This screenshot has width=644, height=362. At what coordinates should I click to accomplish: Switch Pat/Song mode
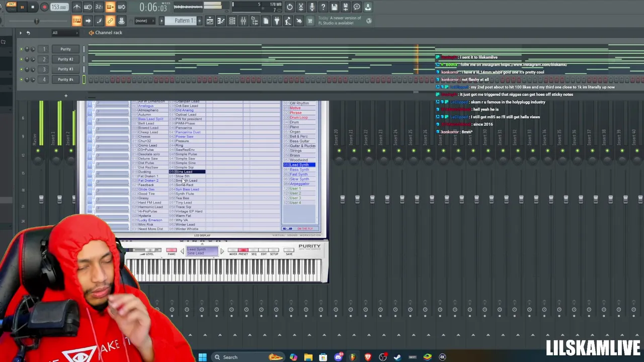coord(12,7)
